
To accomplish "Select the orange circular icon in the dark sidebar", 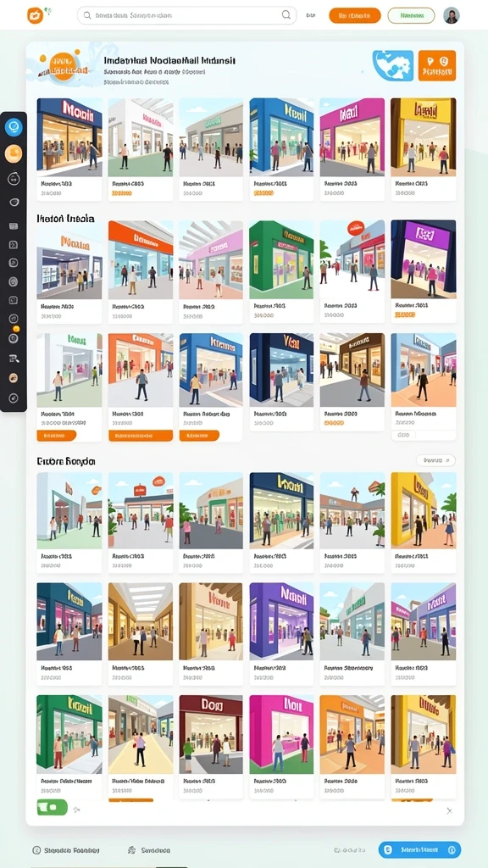I will 14,154.
